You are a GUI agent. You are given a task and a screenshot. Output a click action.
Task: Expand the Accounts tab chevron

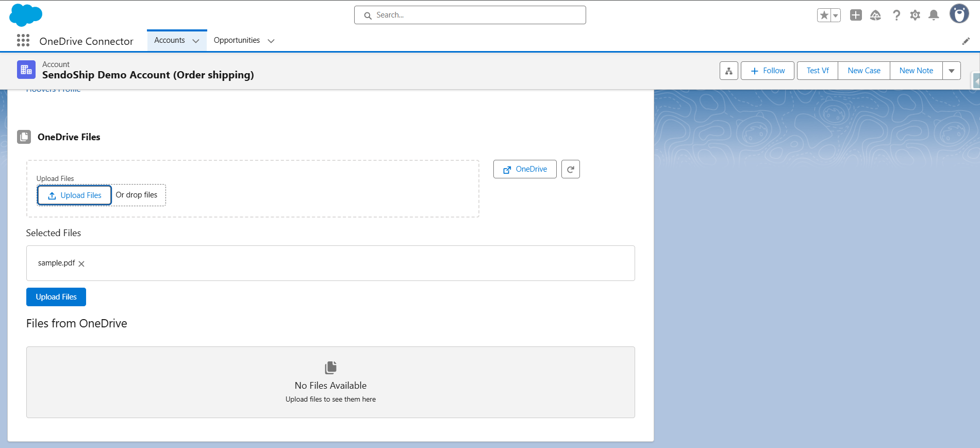tap(196, 41)
